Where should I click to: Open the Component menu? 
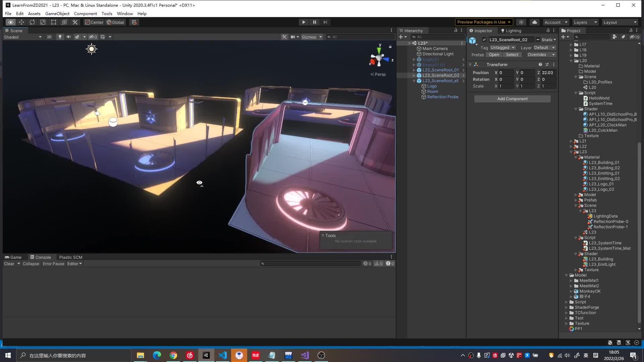(x=86, y=13)
